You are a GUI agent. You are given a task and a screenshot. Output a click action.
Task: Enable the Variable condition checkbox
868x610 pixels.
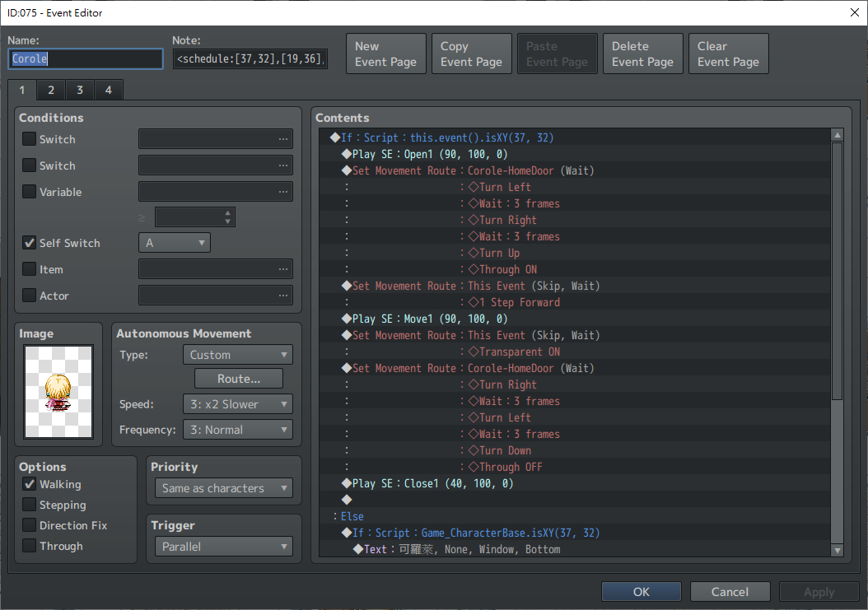29,192
